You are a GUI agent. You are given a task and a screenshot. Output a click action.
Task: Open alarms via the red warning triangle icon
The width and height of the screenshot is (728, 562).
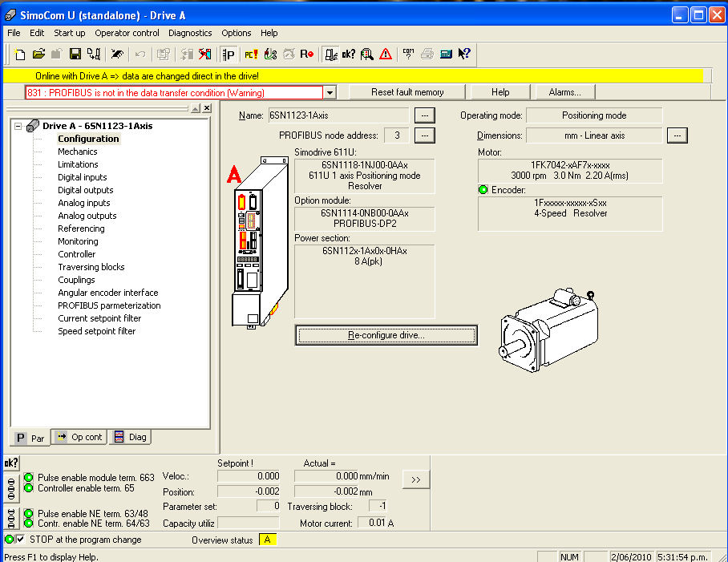tap(386, 55)
